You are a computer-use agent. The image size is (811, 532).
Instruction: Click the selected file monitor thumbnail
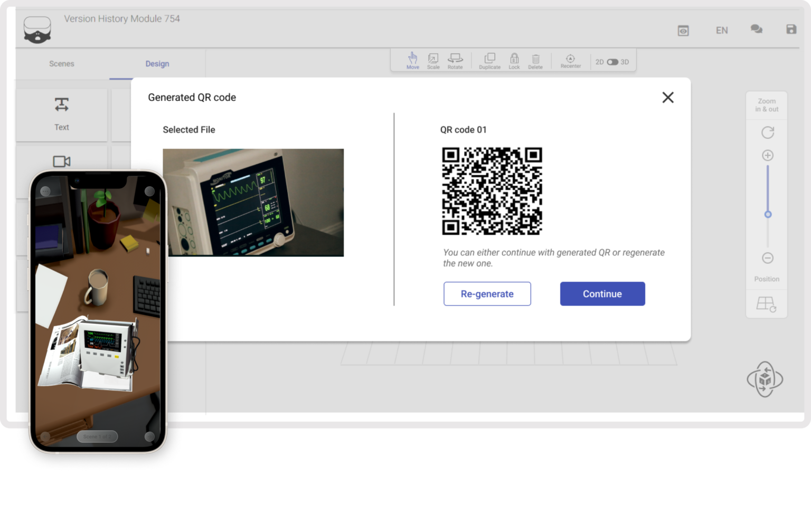tap(253, 203)
